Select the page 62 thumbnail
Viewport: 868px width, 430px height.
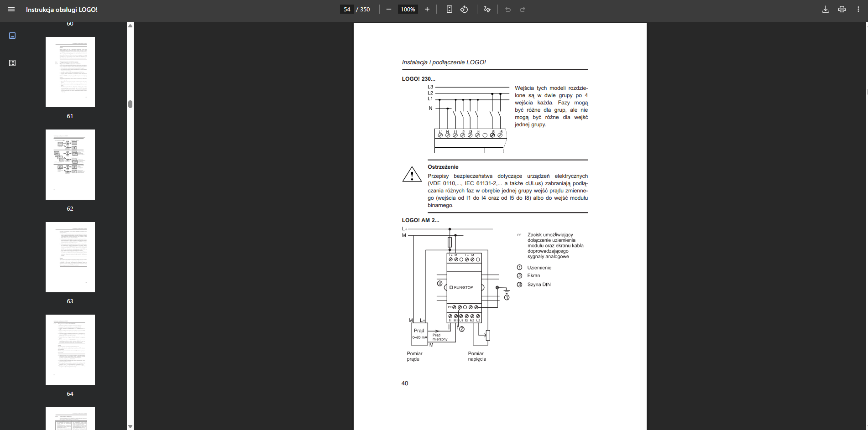click(70, 165)
